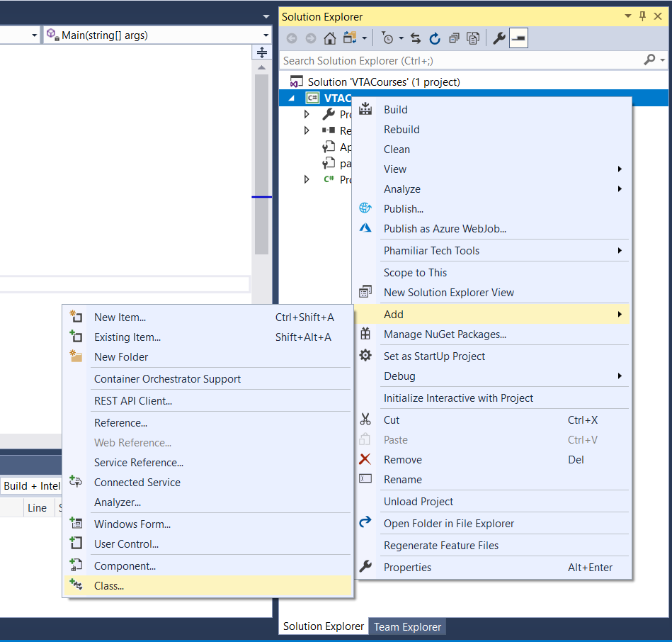Click User Control...
This screenshot has height=642, width=672.
click(208, 544)
